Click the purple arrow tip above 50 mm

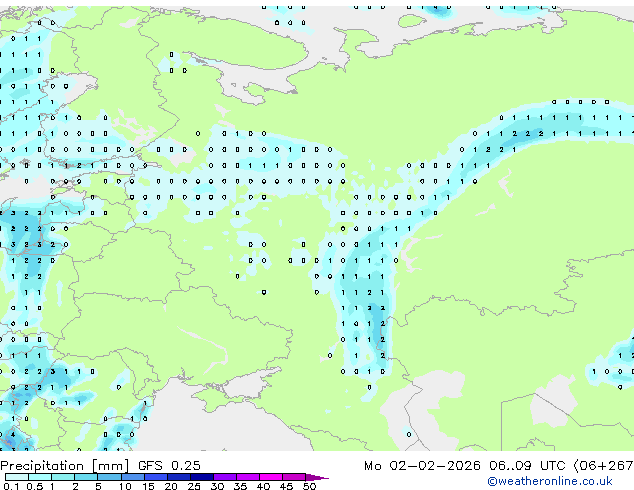(x=317, y=477)
